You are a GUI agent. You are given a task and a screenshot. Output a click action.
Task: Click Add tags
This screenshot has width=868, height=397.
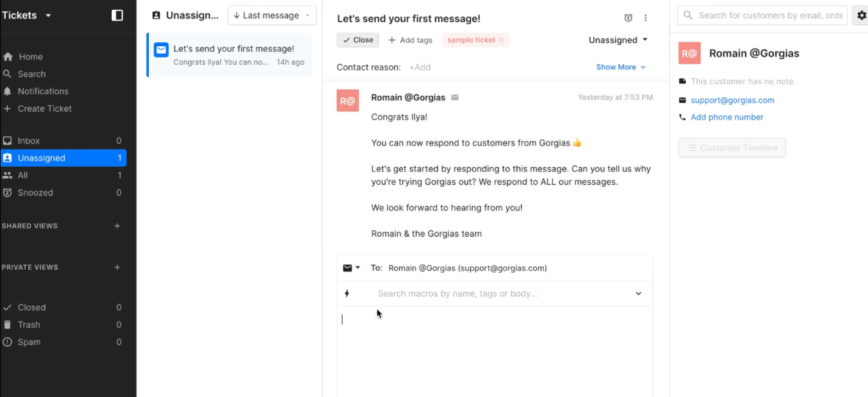coord(411,40)
